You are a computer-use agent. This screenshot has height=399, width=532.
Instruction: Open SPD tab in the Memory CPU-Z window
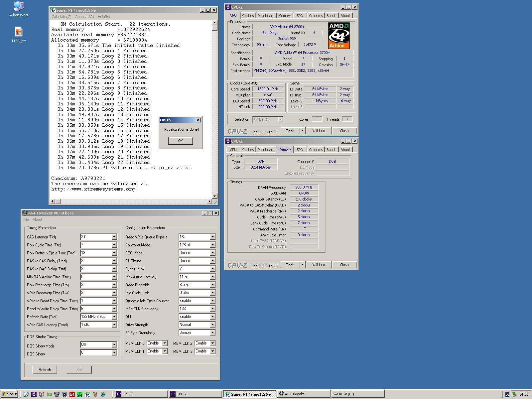point(300,150)
